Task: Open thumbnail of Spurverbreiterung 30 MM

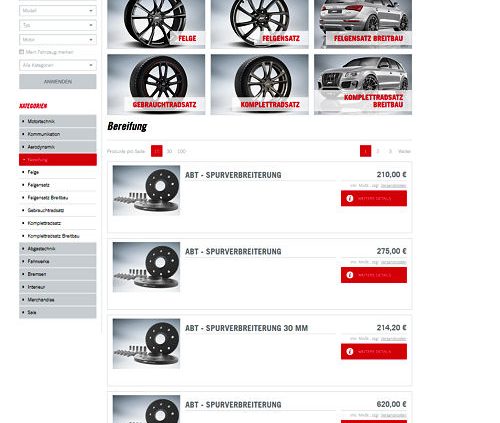Action: tap(146, 344)
